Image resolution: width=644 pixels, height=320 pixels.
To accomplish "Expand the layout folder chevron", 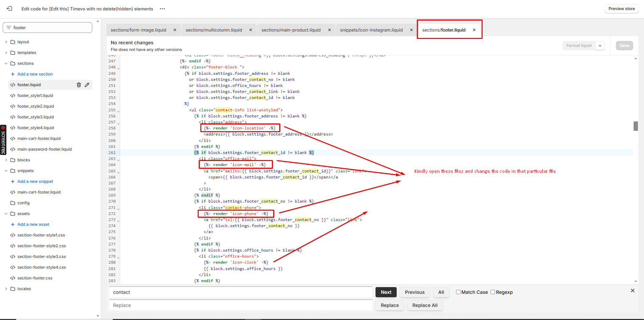I will (6, 42).
